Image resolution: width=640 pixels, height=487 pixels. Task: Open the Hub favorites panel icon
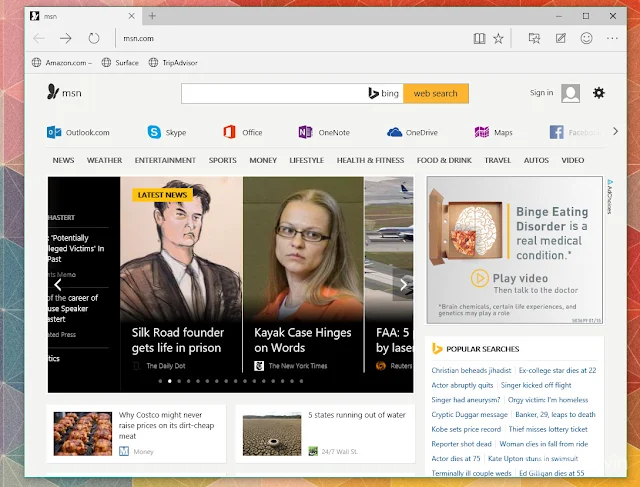tap(534, 38)
